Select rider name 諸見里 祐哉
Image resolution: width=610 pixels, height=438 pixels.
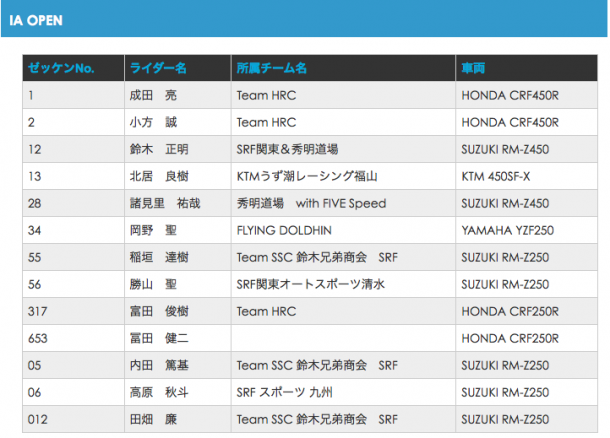point(165,203)
